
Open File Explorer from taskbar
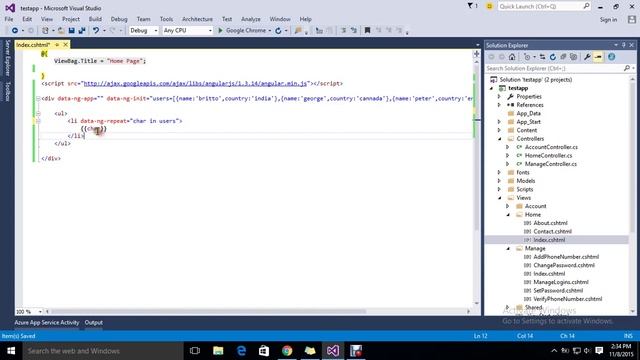pos(218,351)
